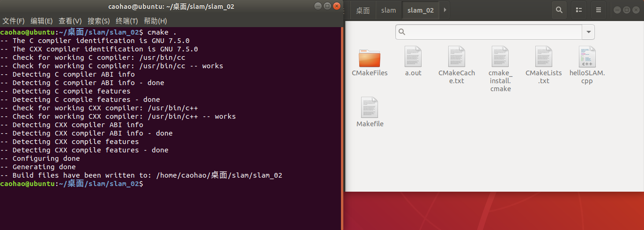
Task: Click the terminal window scrollbar
Action: [x=342, y=129]
